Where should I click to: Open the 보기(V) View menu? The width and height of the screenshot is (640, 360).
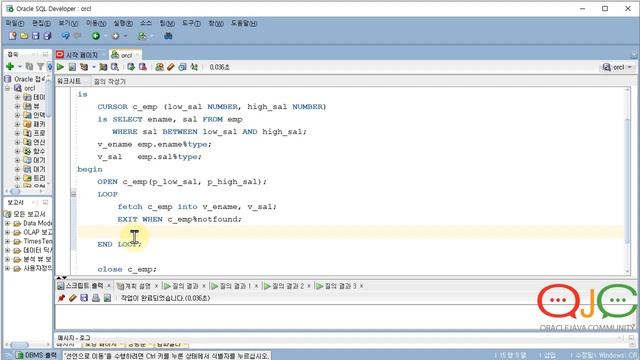coord(68,23)
